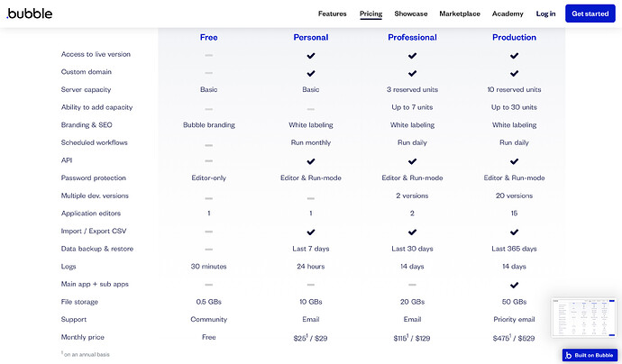
Task: Click the Get started button
Action: pos(590,14)
